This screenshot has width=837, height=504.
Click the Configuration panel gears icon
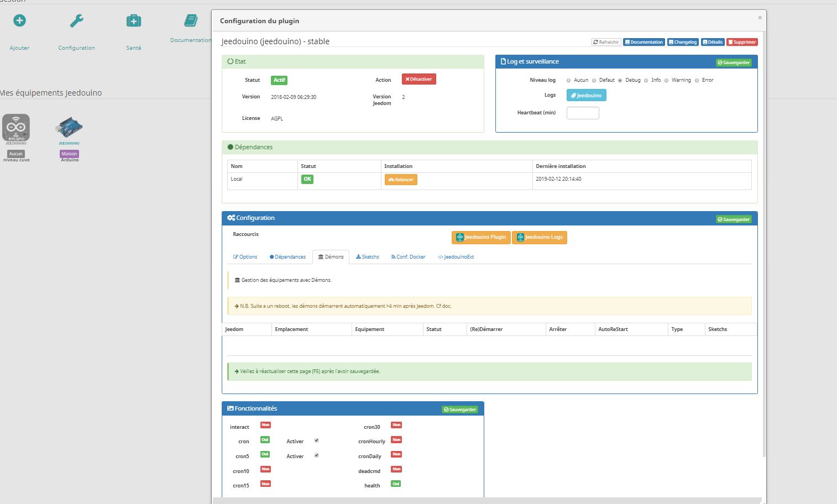(231, 218)
